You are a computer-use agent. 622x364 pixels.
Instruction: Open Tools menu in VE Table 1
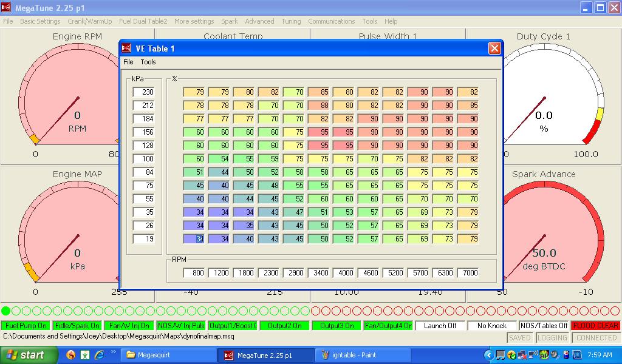148,62
